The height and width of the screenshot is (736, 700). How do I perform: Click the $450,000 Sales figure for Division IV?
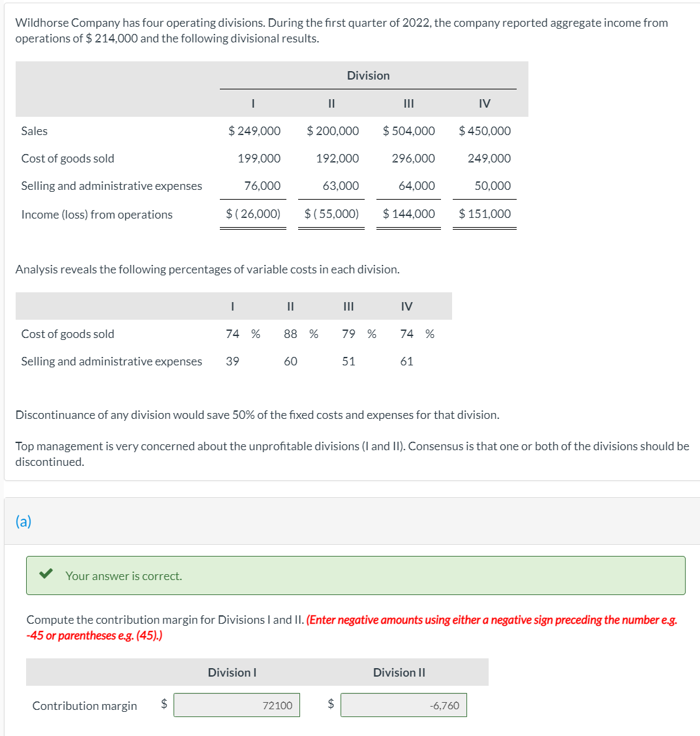point(484,130)
